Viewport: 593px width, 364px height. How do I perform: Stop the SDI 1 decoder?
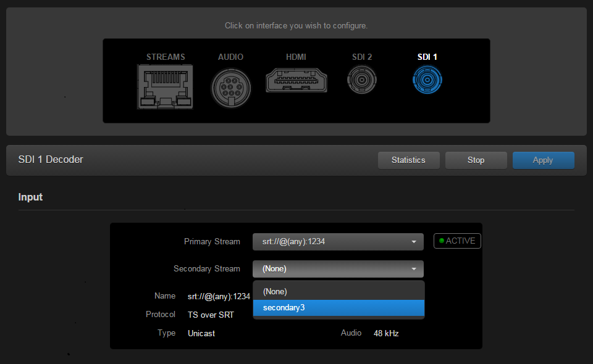point(476,160)
